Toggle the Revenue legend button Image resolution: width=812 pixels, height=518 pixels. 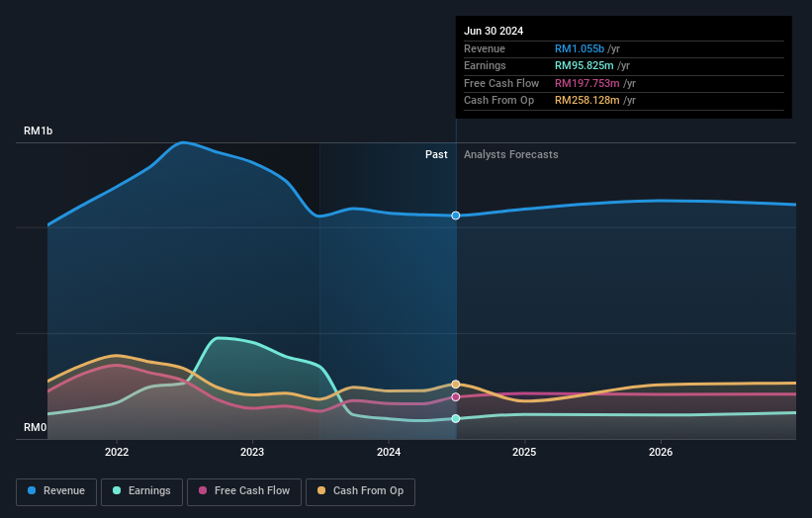tap(56, 491)
